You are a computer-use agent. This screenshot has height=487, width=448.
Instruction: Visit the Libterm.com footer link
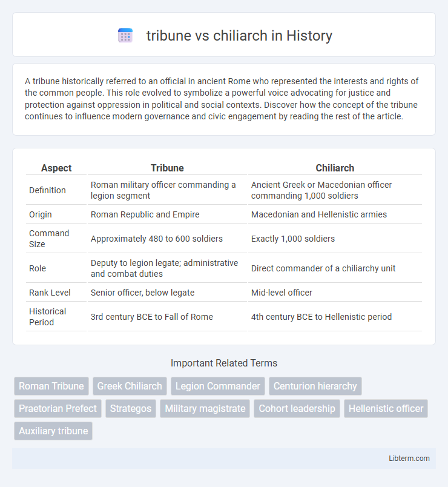click(409, 459)
